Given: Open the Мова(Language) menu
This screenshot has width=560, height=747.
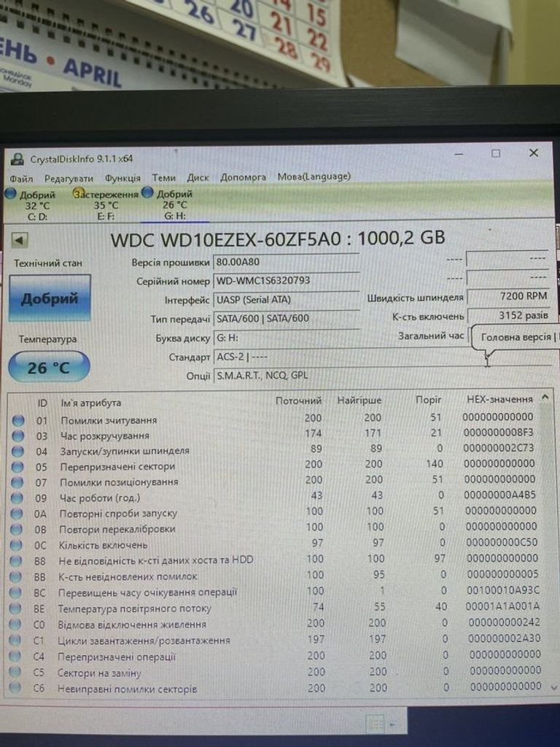Looking at the screenshot, I should coord(314,177).
